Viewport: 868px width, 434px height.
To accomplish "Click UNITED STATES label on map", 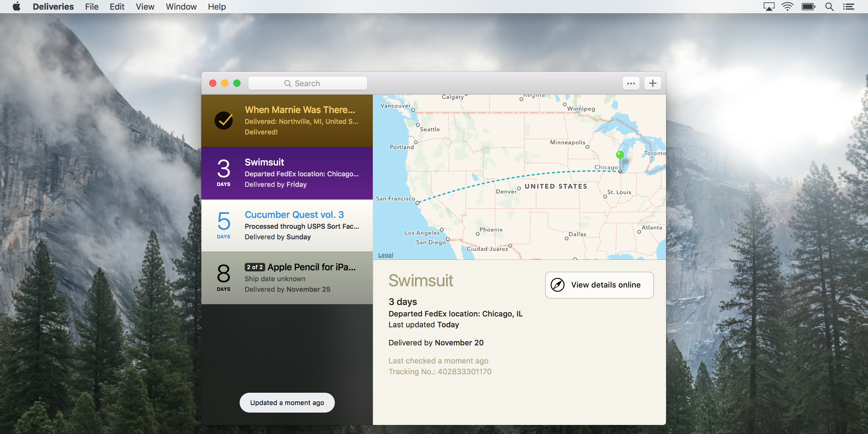I will tap(556, 186).
